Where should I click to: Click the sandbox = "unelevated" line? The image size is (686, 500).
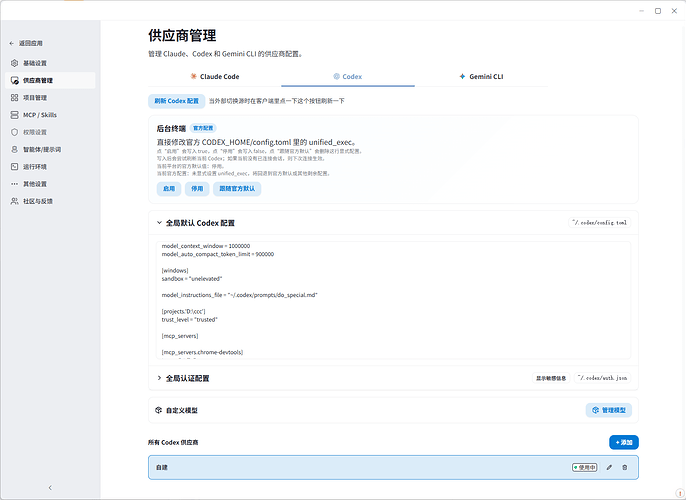point(192,279)
